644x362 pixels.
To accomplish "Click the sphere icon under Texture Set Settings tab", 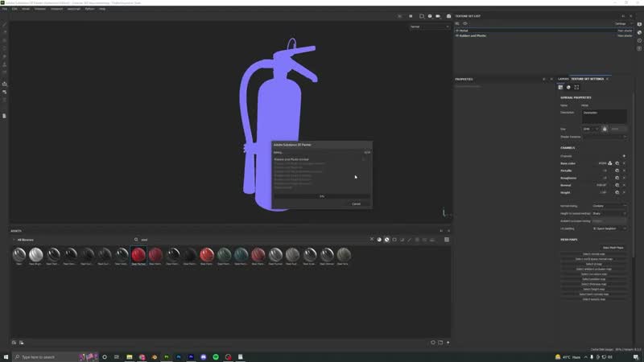I will [568, 87].
